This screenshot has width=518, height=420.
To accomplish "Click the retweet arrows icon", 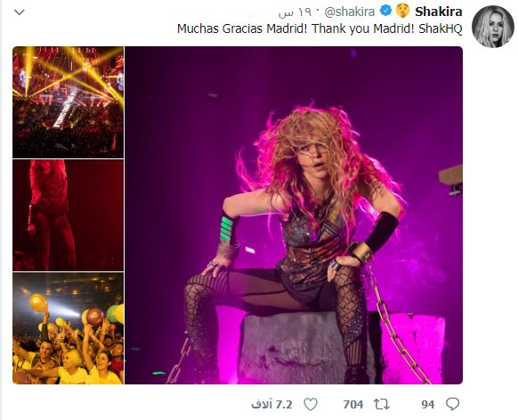I will tap(382, 404).
